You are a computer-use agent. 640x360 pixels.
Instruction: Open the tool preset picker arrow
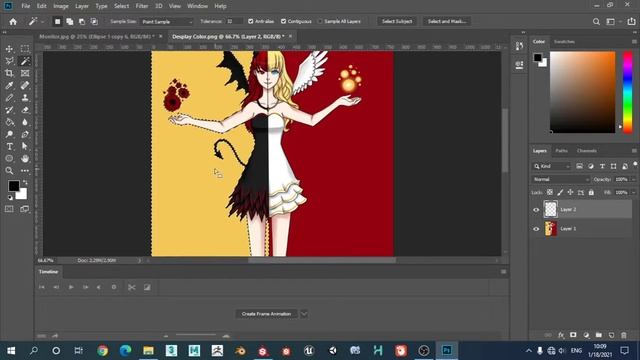(x=42, y=22)
